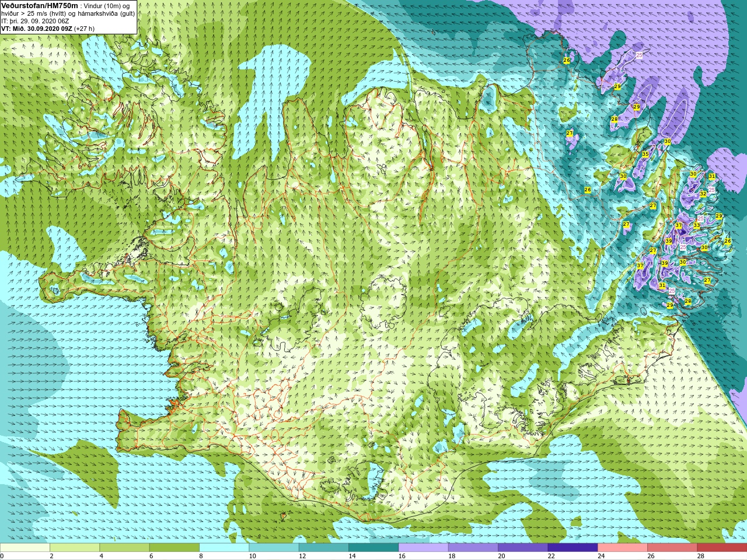Click the color scale tick number 12
The height and width of the screenshot is (560, 747).
(x=302, y=556)
